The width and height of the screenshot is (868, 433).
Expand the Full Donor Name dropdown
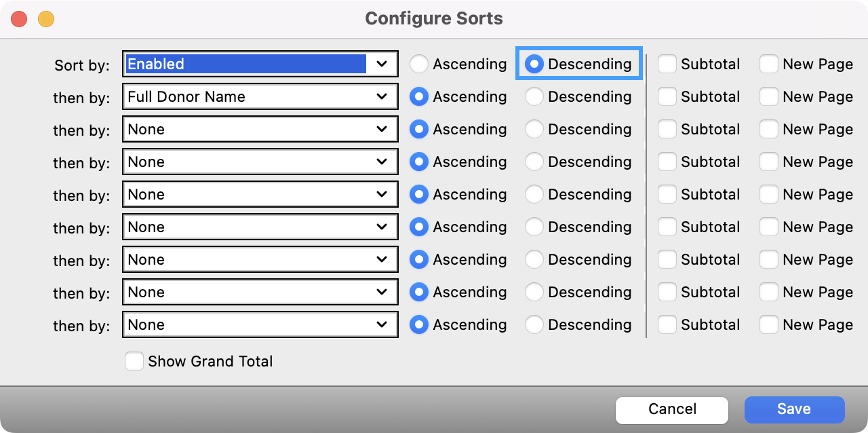pyautogui.click(x=260, y=96)
